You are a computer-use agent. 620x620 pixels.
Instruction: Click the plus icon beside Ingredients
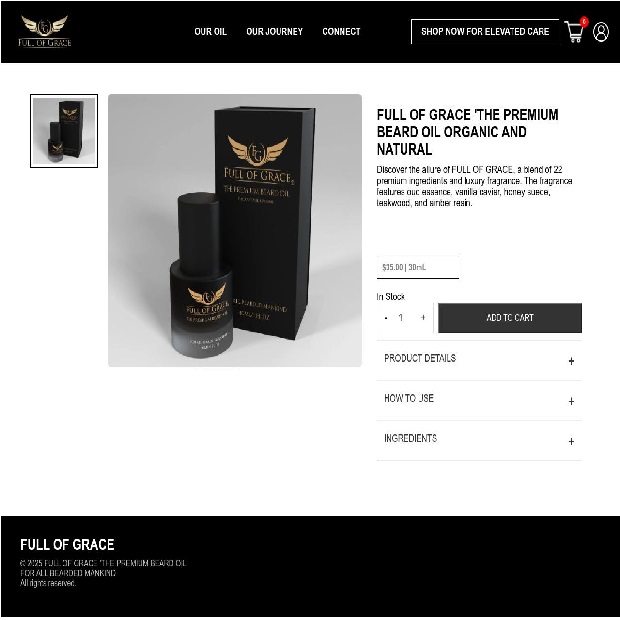571,441
